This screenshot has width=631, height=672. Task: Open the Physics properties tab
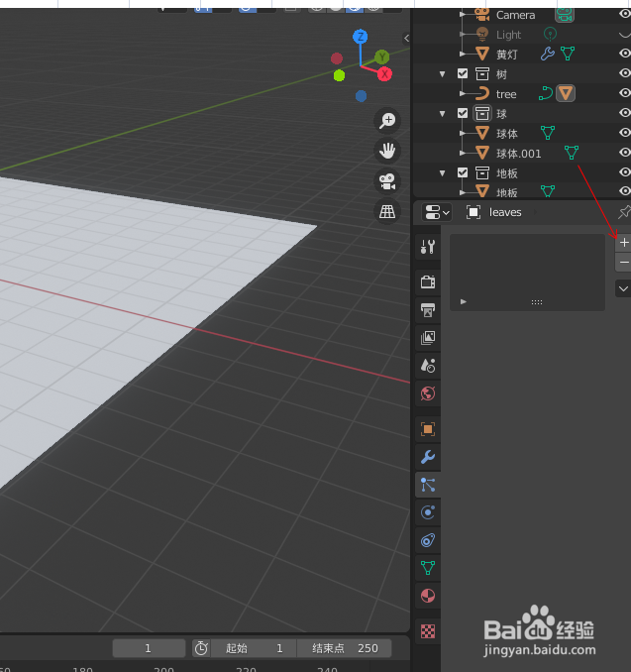[428, 512]
